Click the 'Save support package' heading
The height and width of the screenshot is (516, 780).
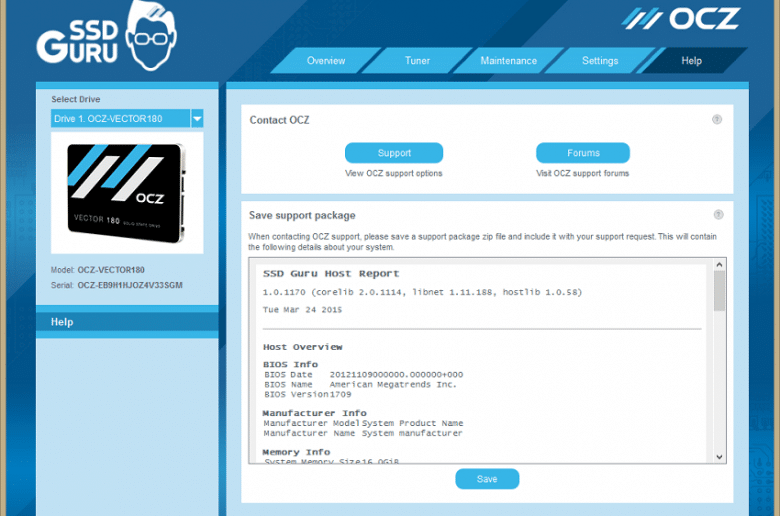(x=302, y=215)
